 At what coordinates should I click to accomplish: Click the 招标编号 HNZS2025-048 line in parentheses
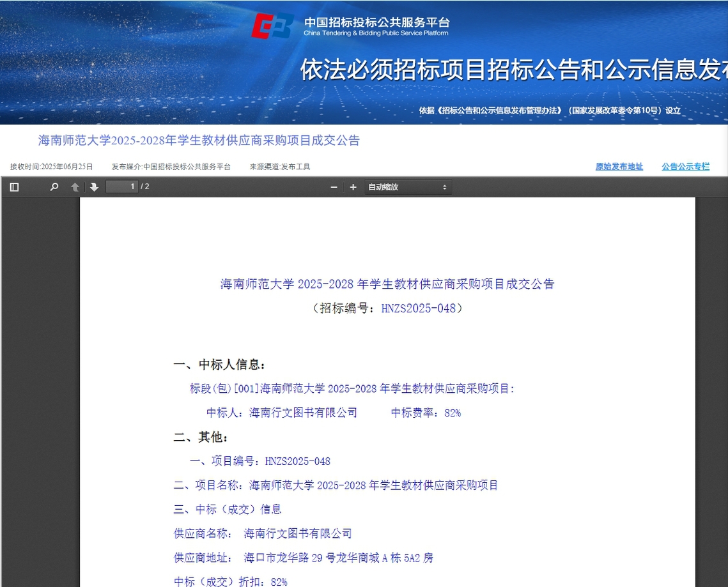tap(387, 309)
